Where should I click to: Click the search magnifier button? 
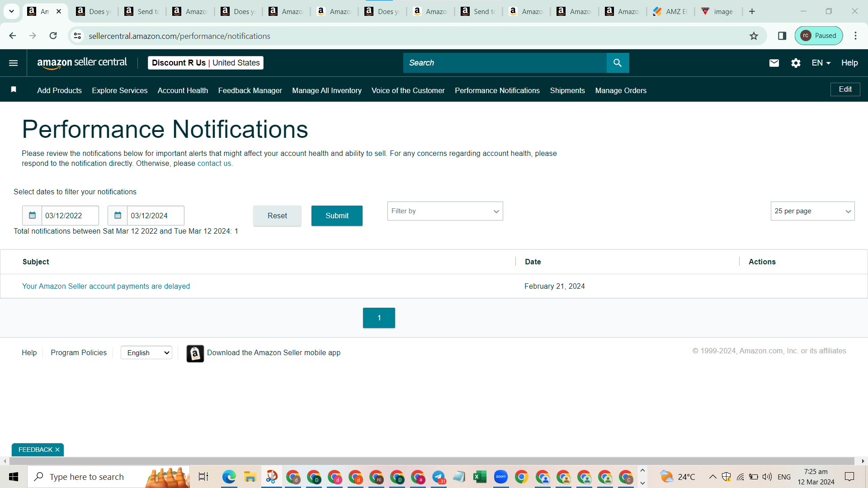pyautogui.click(x=618, y=63)
